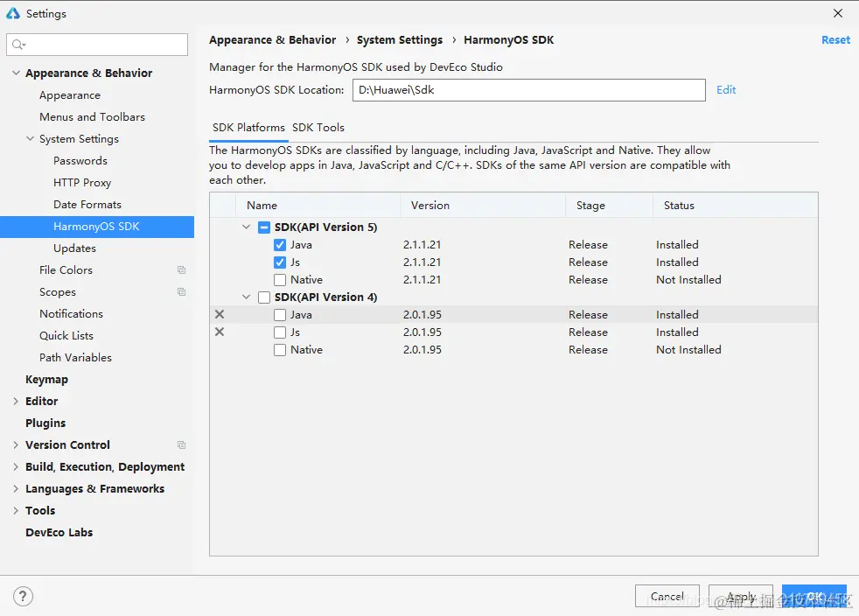Click version 2.1.1.21 in the Native API 5 row
The width and height of the screenshot is (859, 616).
pos(422,280)
